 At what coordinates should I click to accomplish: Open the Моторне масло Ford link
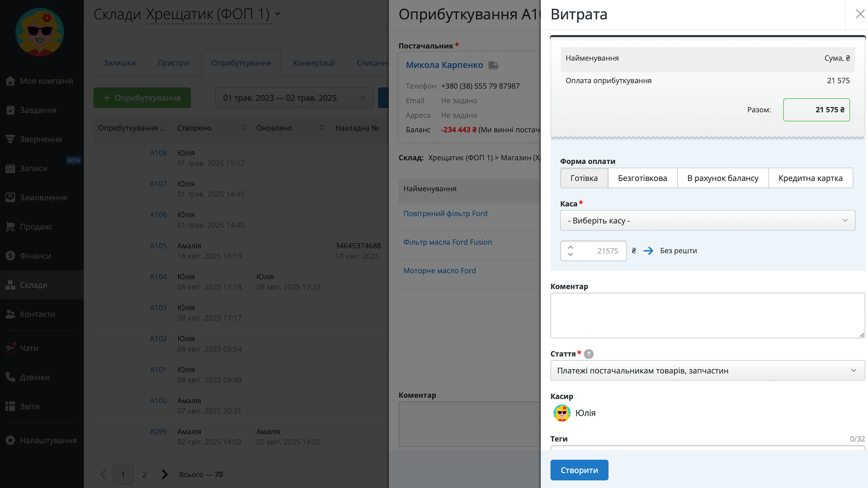point(439,270)
